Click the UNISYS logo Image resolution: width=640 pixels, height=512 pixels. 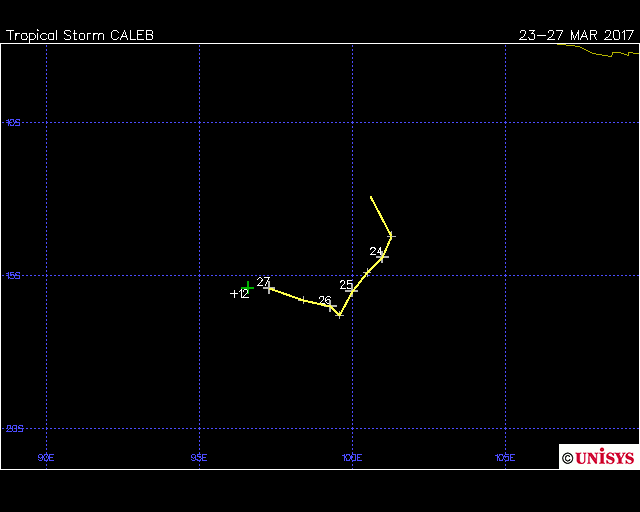pyautogui.click(x=599, y=457)
